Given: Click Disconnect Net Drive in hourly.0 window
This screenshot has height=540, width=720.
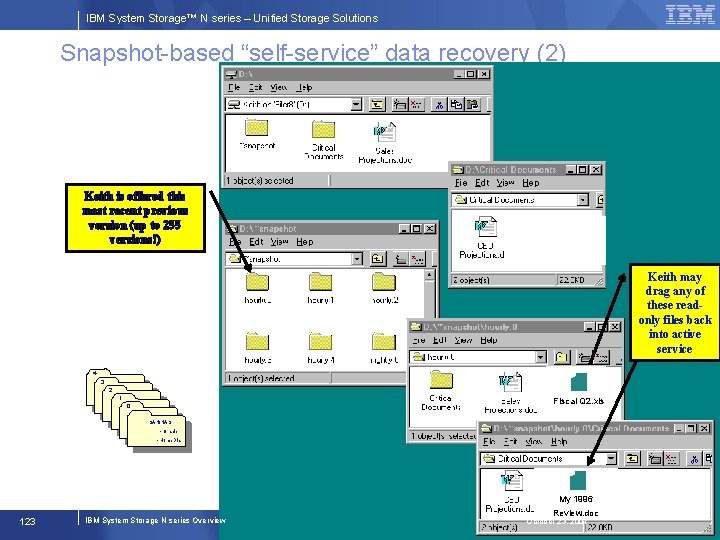Looking at the screenshot, I should pos(601,357).
